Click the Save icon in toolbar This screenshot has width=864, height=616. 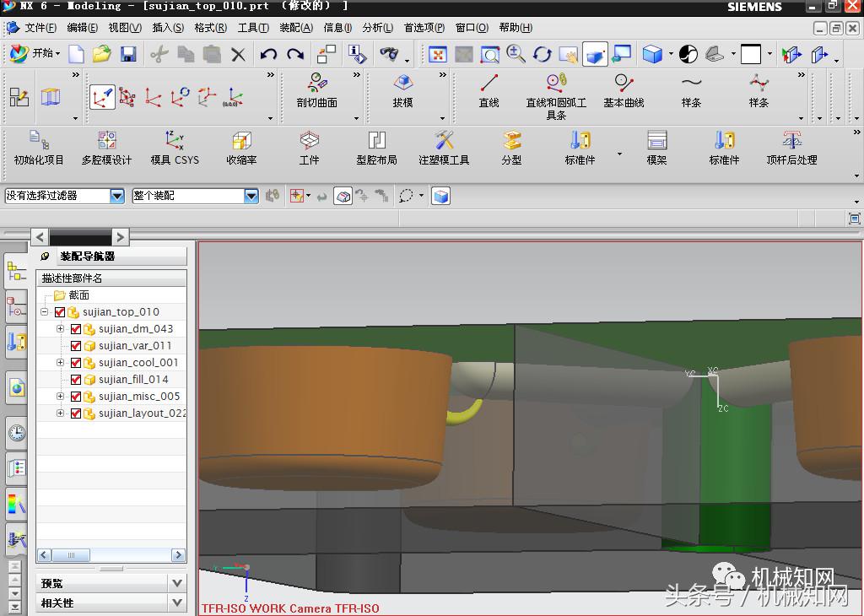(x=128, y=55)
